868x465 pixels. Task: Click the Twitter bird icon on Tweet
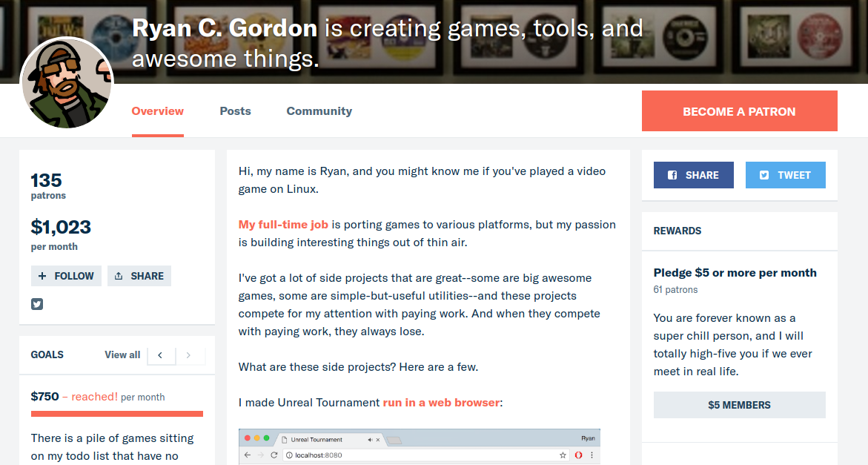point(764,175)
